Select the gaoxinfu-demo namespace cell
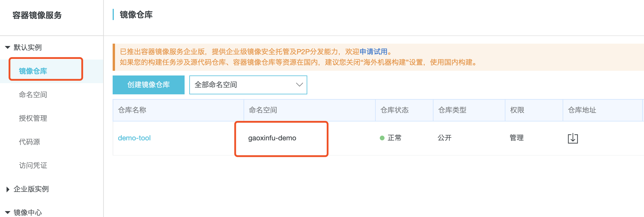This screenshot has height=217, width=644. click(272, 137)
